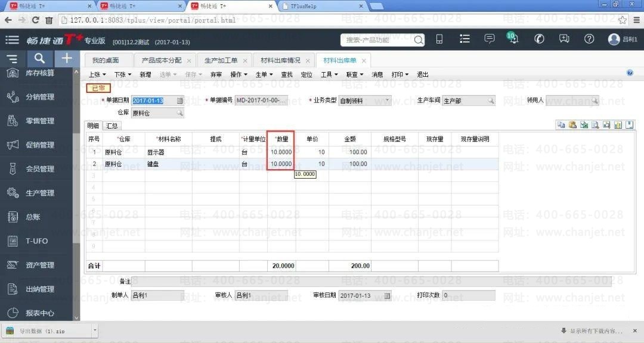Collapse the sidebar list icon
The width and height of the screenshot is (644, 343).
pyautogui.click(x=12, y=58)
